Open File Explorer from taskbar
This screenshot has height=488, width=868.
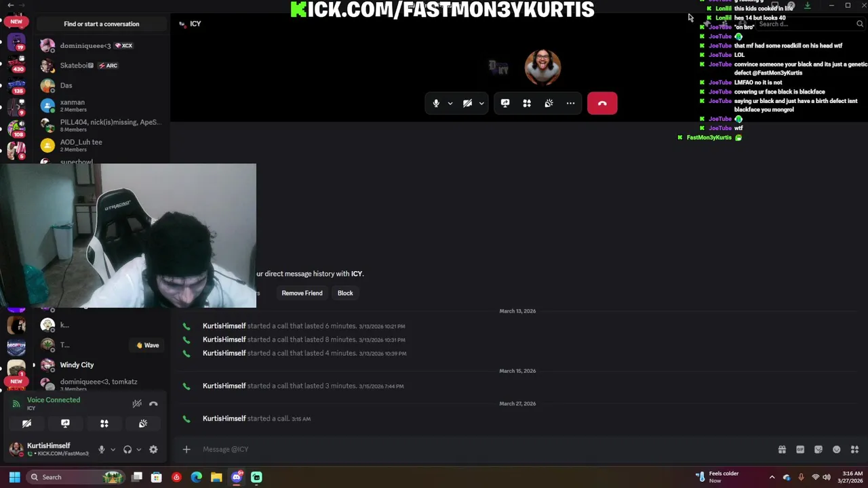pos(216,477)
